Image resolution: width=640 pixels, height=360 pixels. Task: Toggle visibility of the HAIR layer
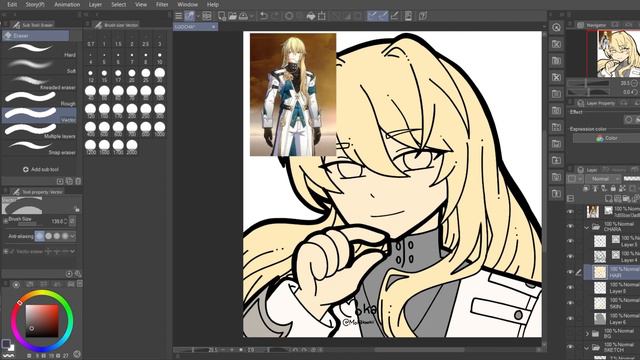click(x=571, y=271)
